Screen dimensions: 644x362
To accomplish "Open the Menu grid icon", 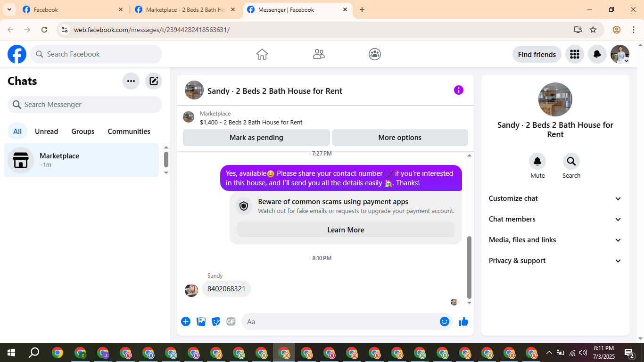I will click(x=574, y=54).
